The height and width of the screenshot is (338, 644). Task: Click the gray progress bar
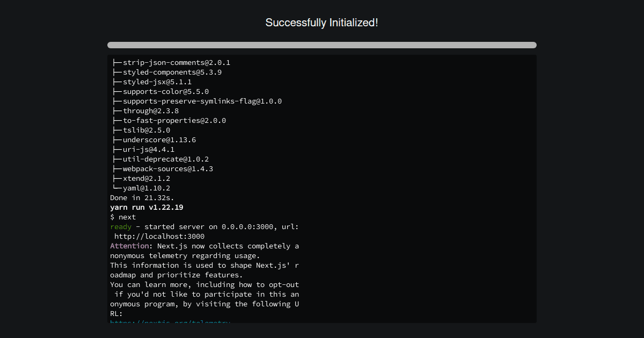click(x=321, y=45)
